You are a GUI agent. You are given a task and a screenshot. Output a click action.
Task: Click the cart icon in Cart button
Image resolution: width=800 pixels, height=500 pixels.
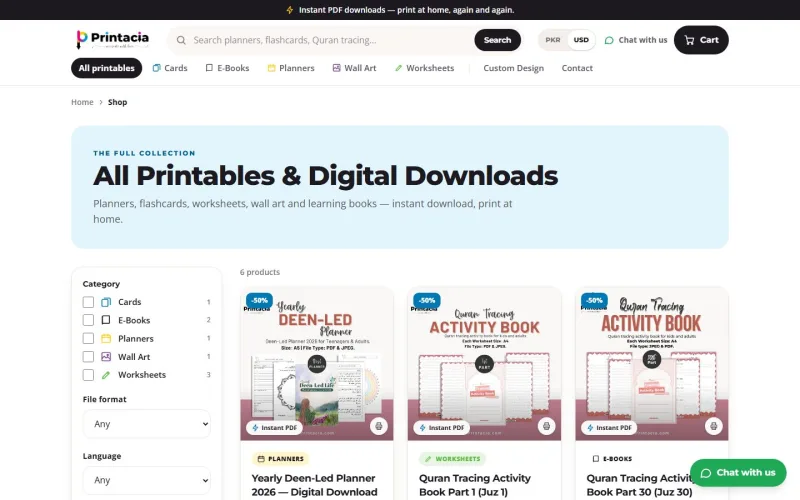[x=689, y=40]
